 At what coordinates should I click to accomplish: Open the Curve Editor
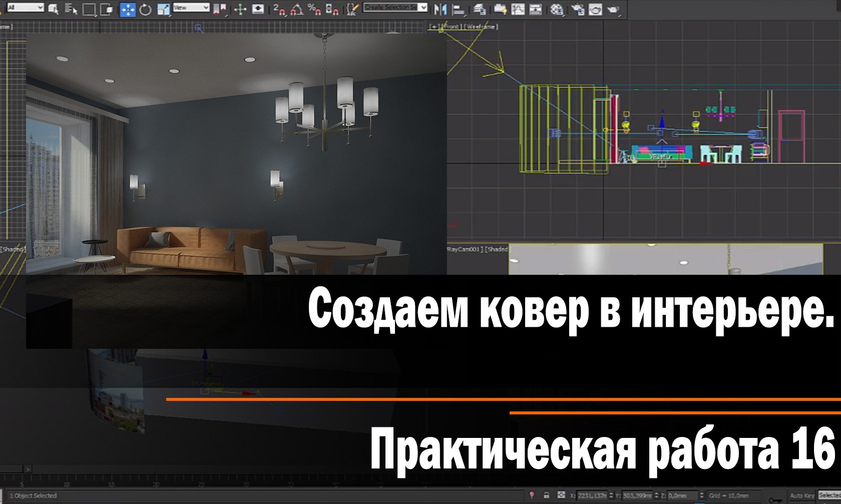click(518, 8)
